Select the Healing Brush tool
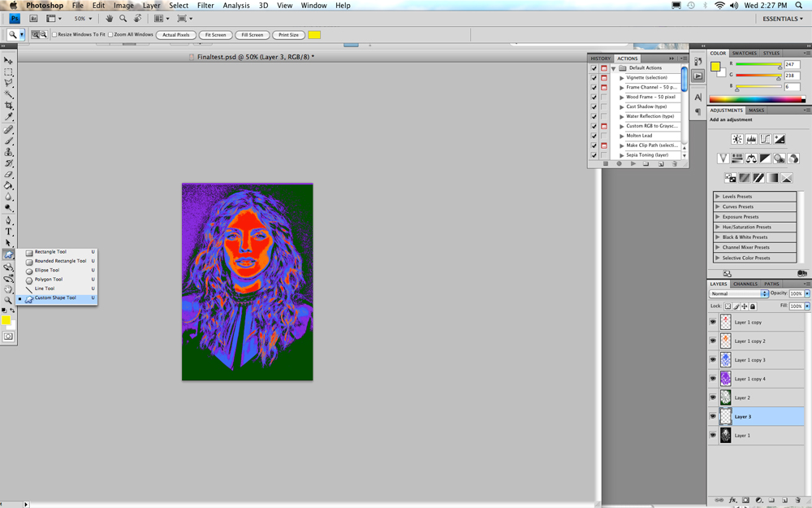 coord(8,129)
